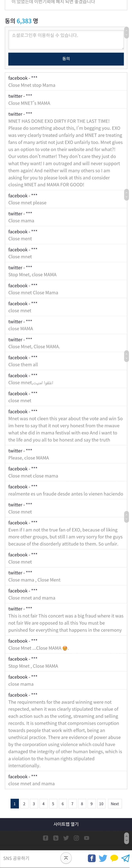Image resolution: width=132 pixels, height=868 pixels.
Task: Go to comments page 2
Action: click(24, 803)
